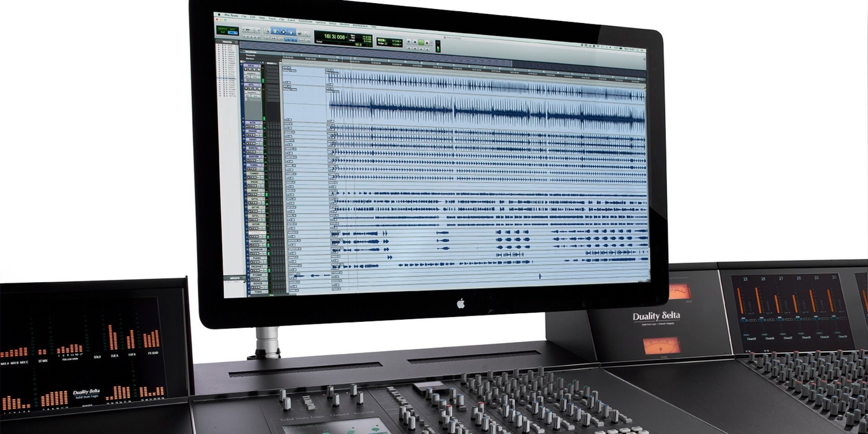Select the Selector tool
Image resolution: width=868 pixels, height=434 pixels.
(x=283, y=32)
